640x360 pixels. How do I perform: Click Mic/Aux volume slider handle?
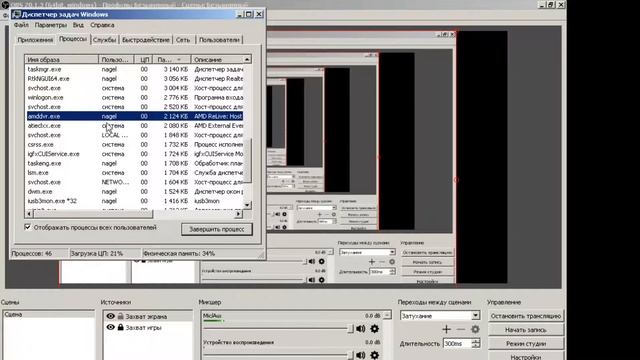click(x=350, y=329)
